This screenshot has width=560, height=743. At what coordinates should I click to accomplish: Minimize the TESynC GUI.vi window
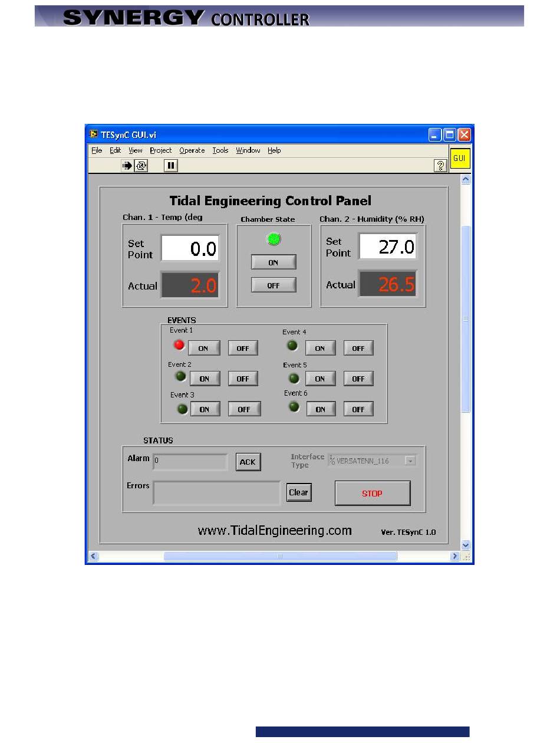435,134
